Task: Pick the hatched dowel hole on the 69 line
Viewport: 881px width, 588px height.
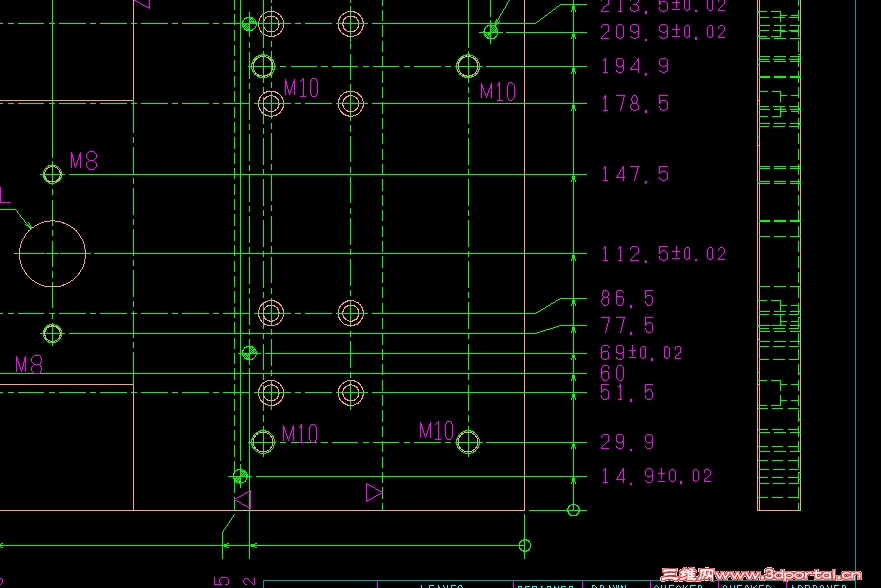Action: pos(249,353)
